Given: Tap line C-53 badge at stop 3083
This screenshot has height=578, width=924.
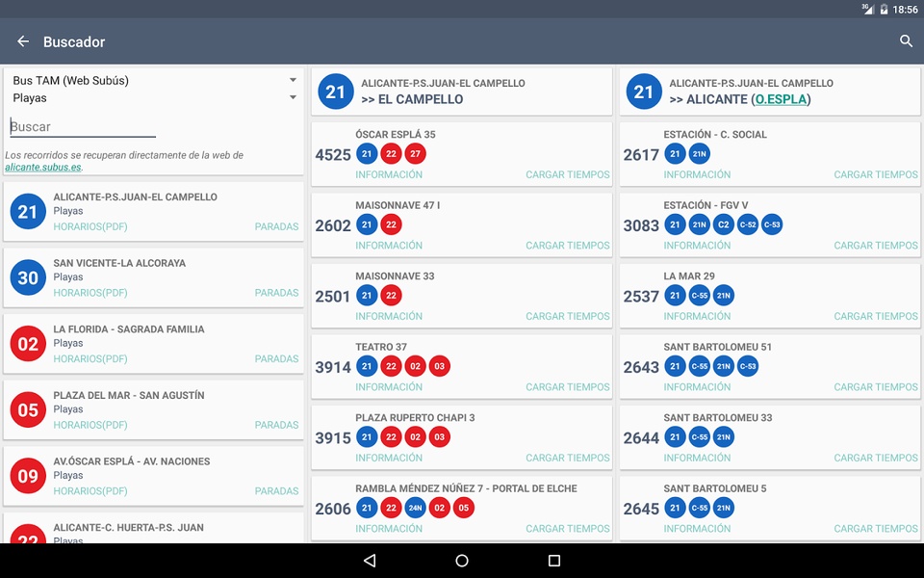Looking at the screenshot, I should pos(772,224).
